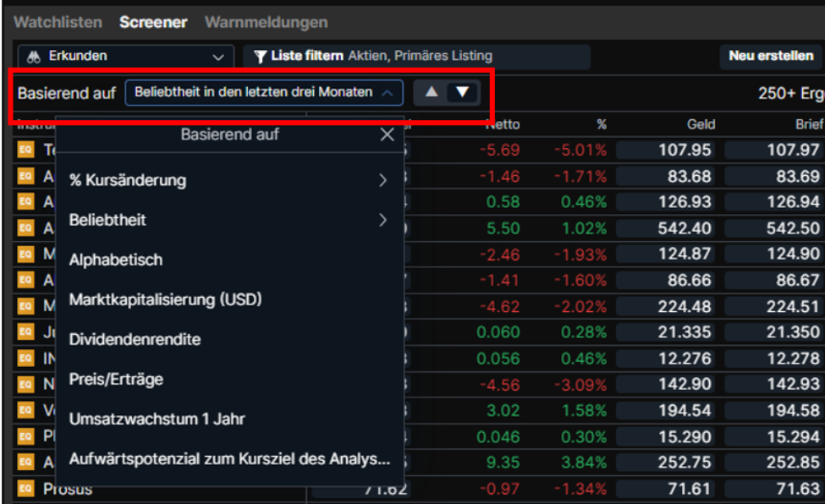Click the funnel icon for Liste filtern

261,57
